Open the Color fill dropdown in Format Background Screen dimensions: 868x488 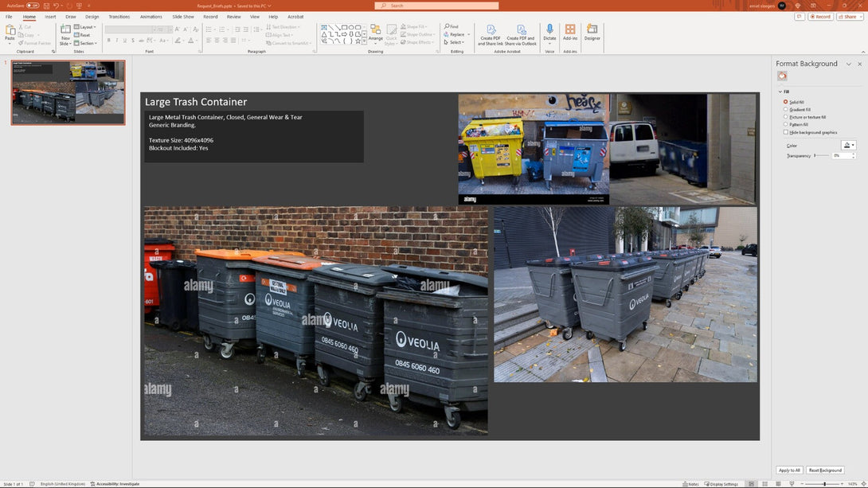(x=849, y=145)
